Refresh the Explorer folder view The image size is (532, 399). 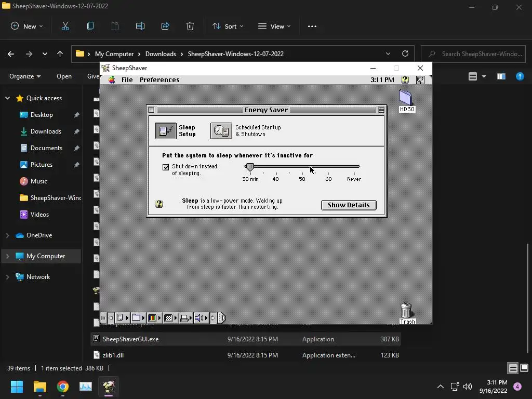[405, 54]
